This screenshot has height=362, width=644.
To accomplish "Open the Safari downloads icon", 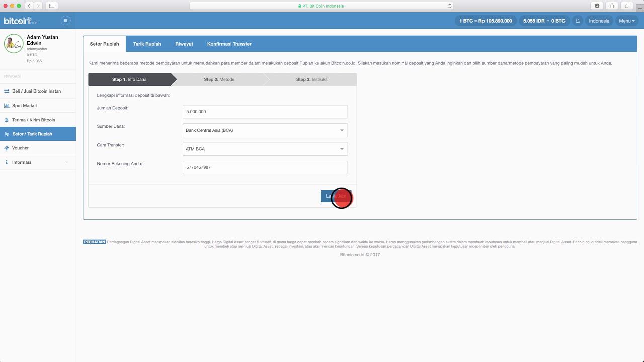I will (x=597, y=6).
